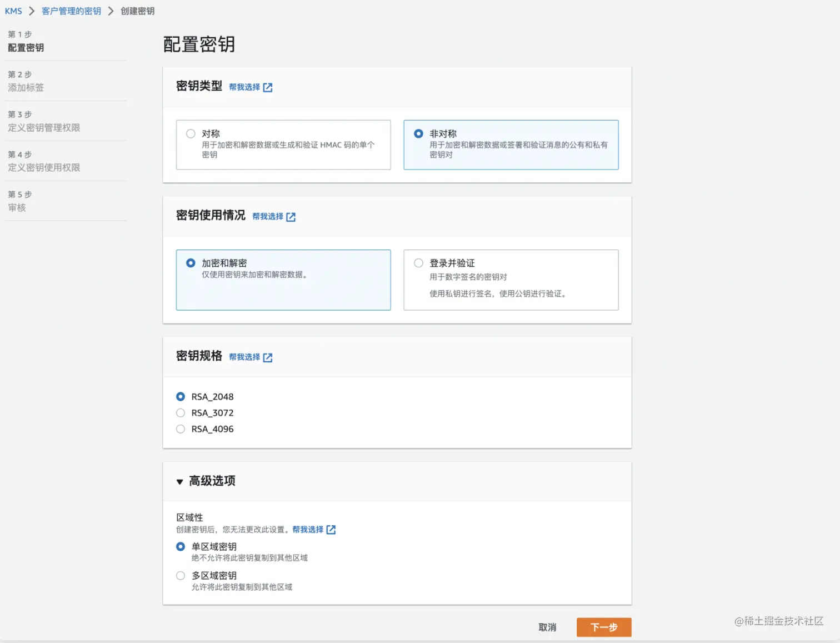This screenshot has width=840, height=643.
Task: Open the KMS breadcrumb link
Action: point(13,11)
